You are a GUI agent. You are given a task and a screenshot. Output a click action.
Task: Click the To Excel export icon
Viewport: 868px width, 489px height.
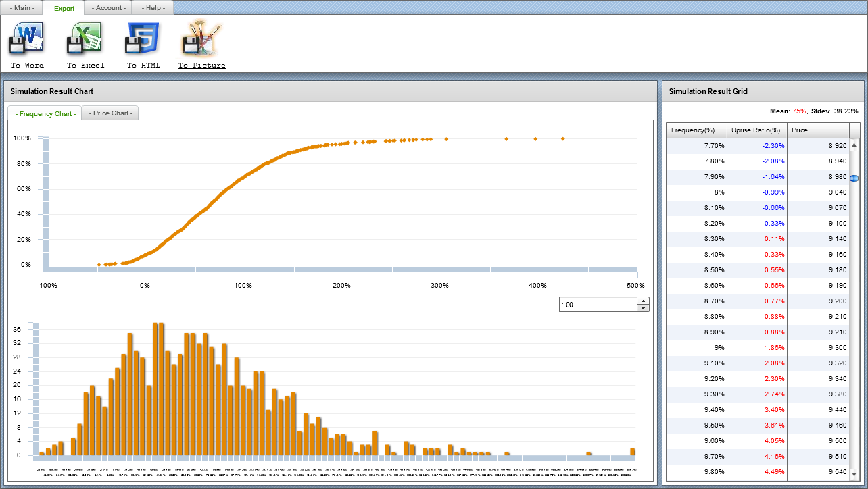(85, 39)
